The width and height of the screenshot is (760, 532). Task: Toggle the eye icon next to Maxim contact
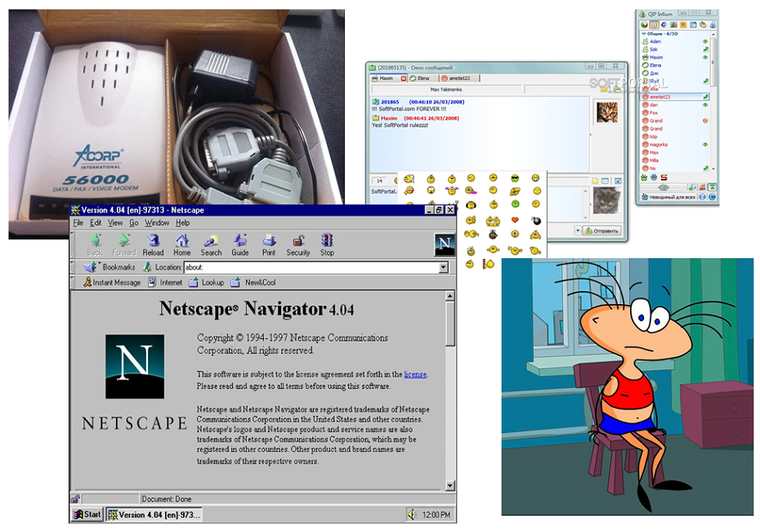(705, 57)
